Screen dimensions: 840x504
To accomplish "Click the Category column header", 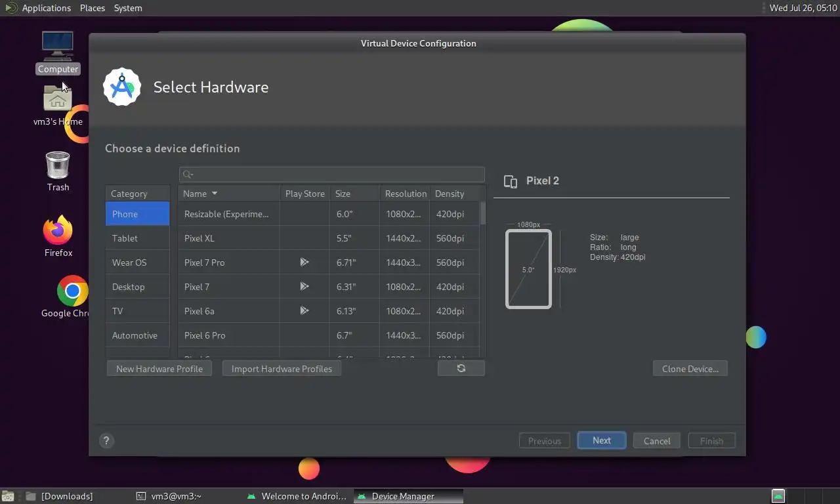I will pos(137,194).
